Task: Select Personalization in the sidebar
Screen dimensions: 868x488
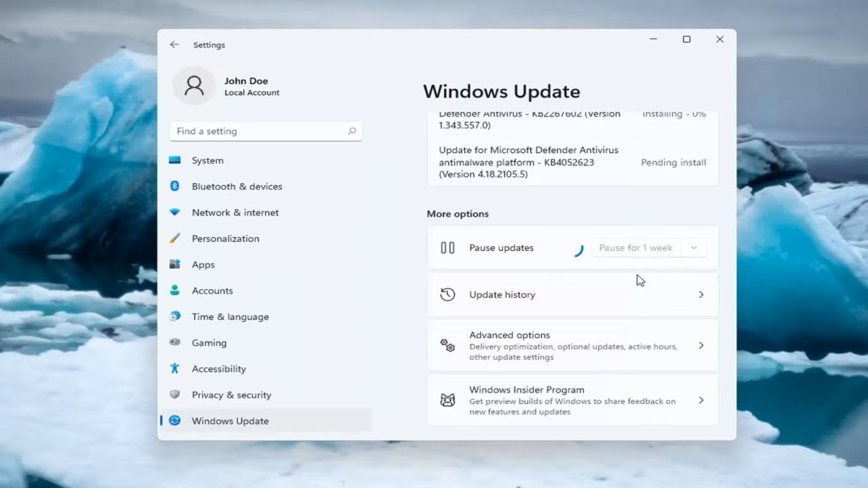Action: pos(265,239)
